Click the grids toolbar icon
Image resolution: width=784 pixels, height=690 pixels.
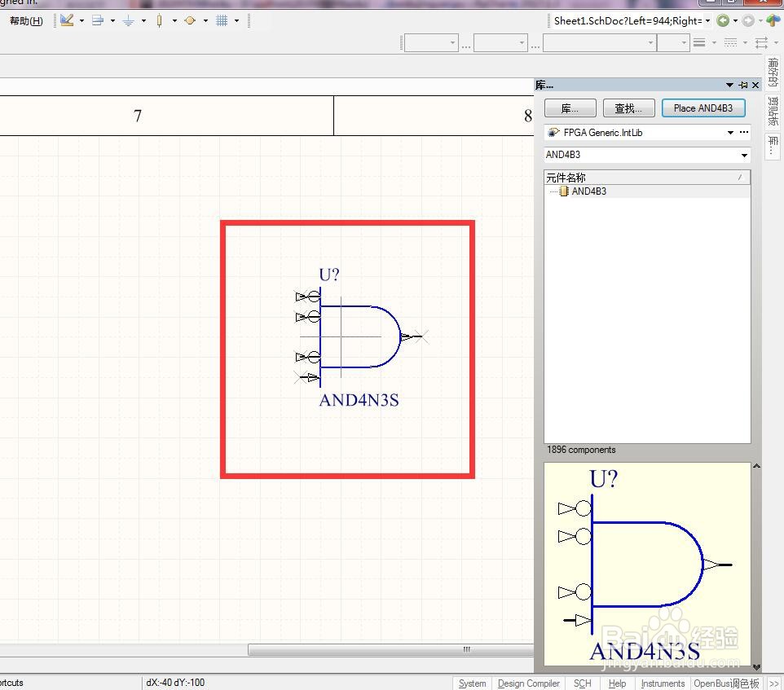[x=222, y=20]
